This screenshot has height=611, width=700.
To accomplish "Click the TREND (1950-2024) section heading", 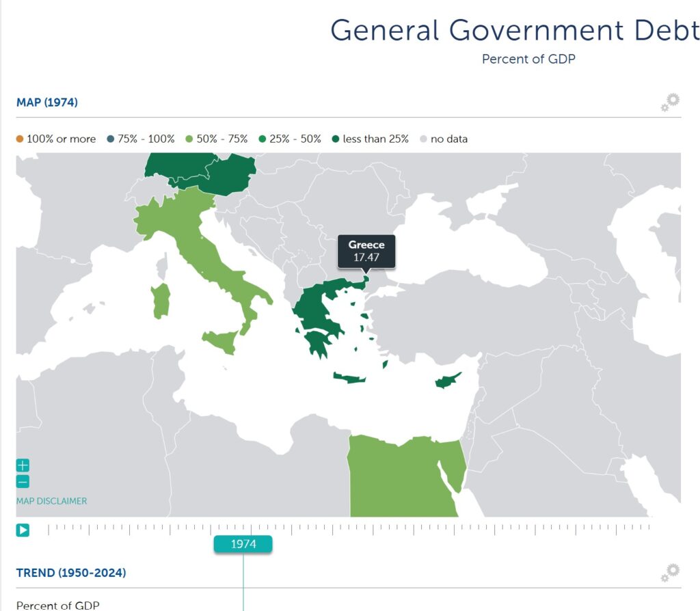I will click(71, 573).
